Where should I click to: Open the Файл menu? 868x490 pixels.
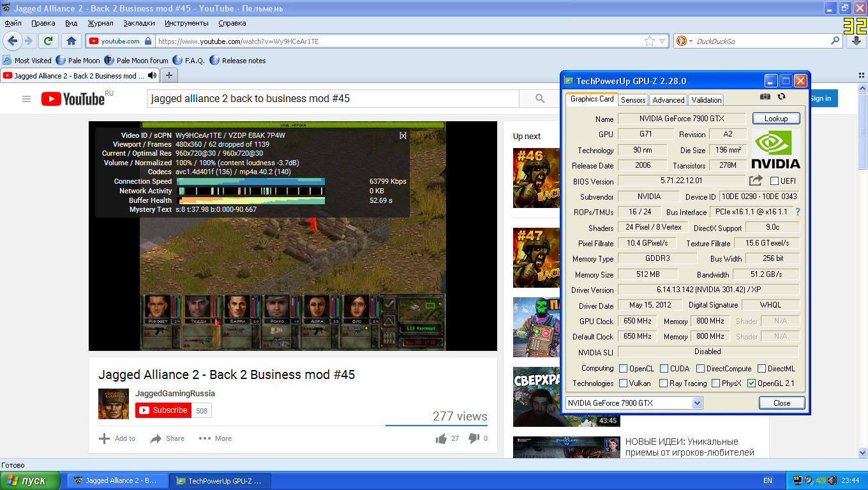coord(13,23)
